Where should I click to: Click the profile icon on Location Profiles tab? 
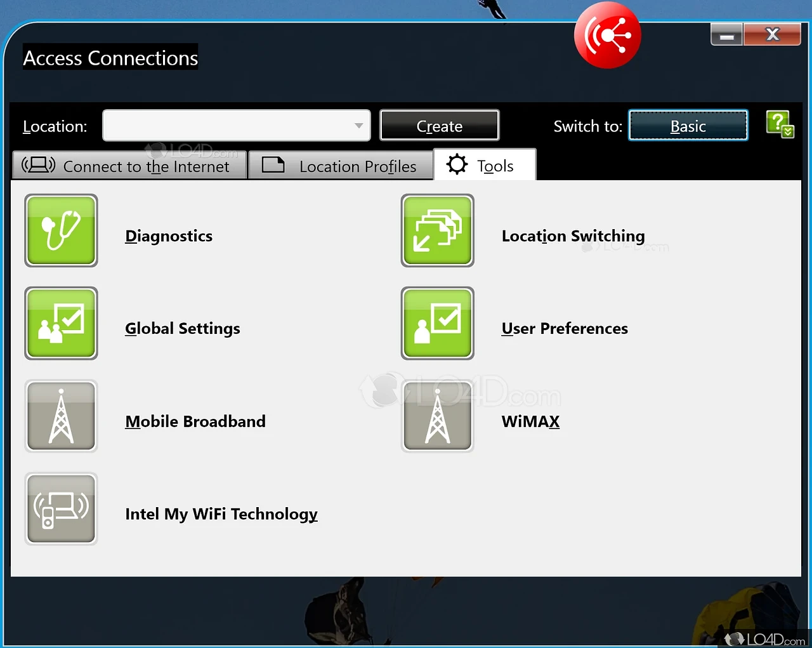pos(273,165)
